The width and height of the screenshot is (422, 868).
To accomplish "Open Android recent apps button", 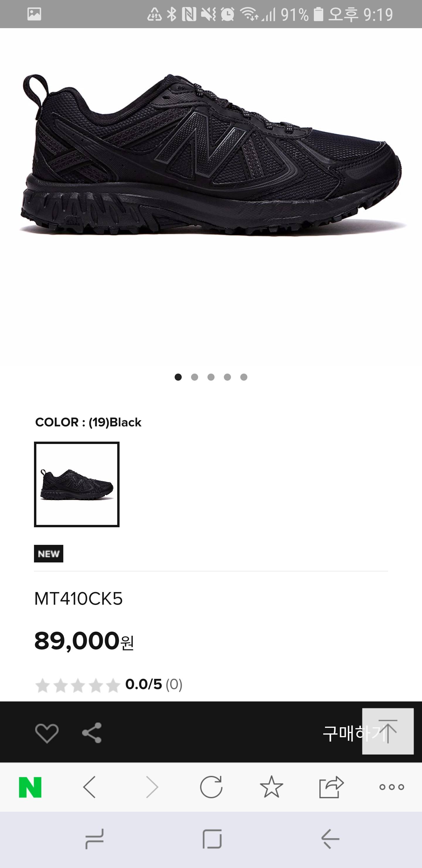I will pos(95,839).
